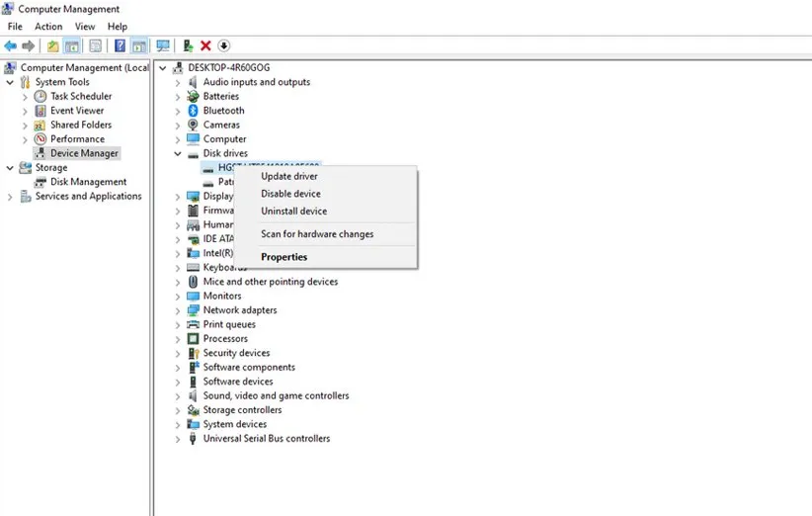Choose Uninstall device from context menu
This screenshot has width=812, height=516.
(x=293, y=212)
